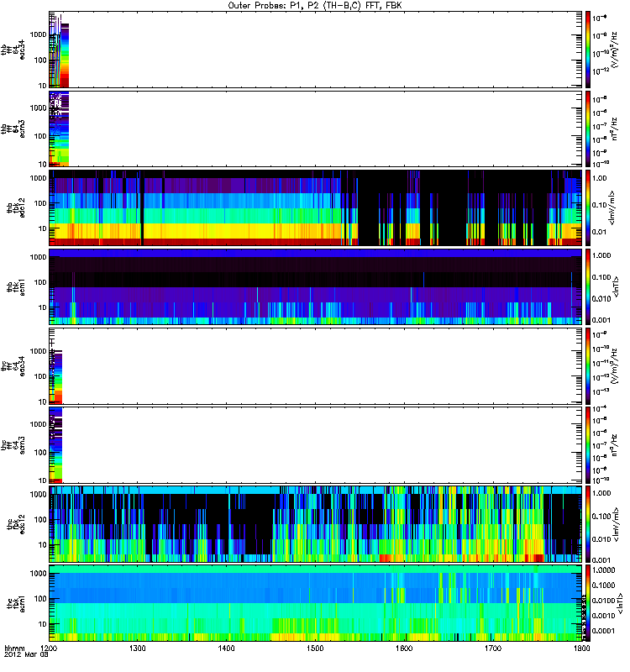Click the 'thb fff 64 eac34' y-axis label
The width and height of the screenshot is (630, 672).
pos(13,50)
